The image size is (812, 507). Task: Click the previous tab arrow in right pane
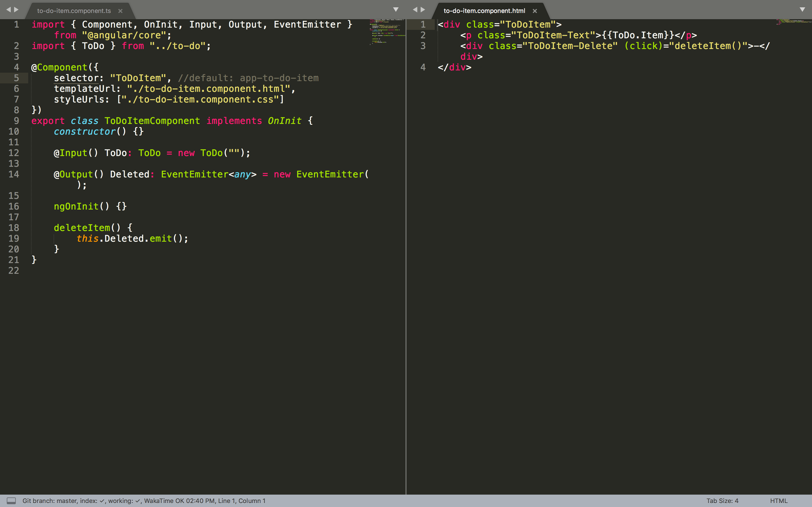coord(415,10)
